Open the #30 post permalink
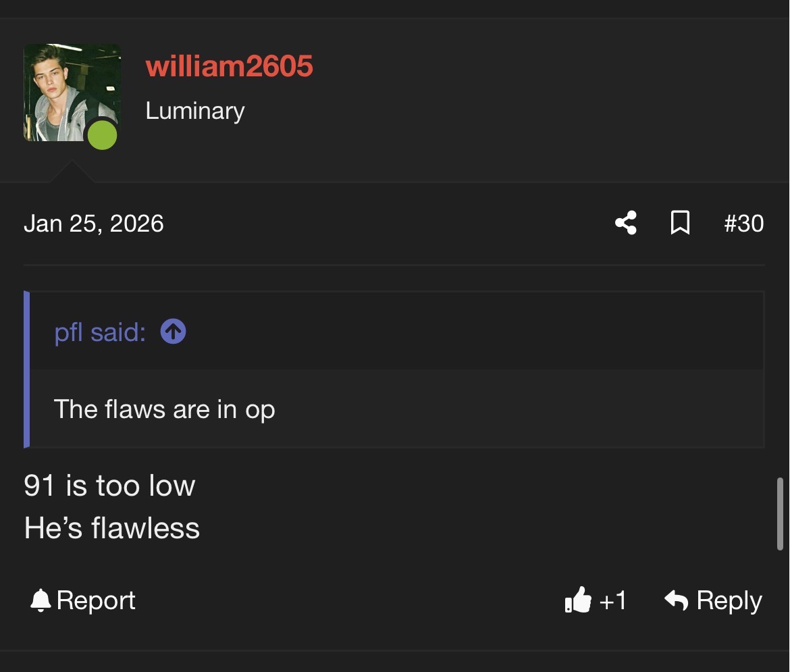The height and width of the screenshot is (672, 790). pyautogui.click(x=743, y=223)
